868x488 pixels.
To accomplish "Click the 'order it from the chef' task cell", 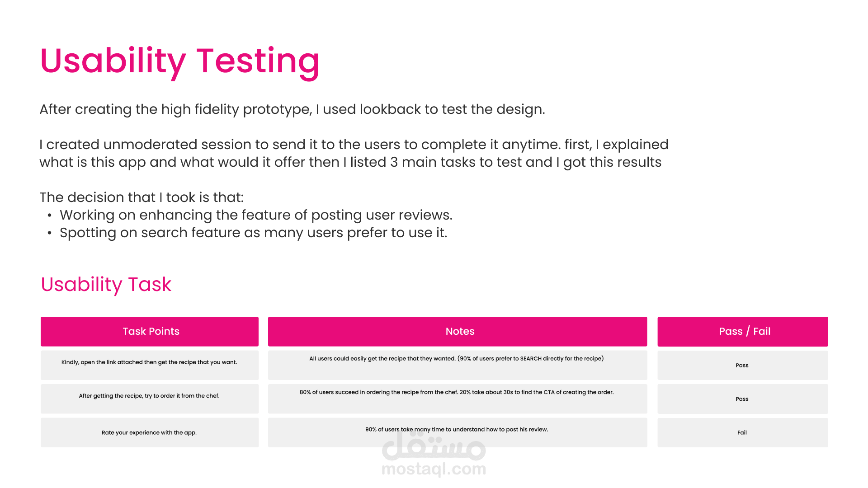I will [150, 399].
